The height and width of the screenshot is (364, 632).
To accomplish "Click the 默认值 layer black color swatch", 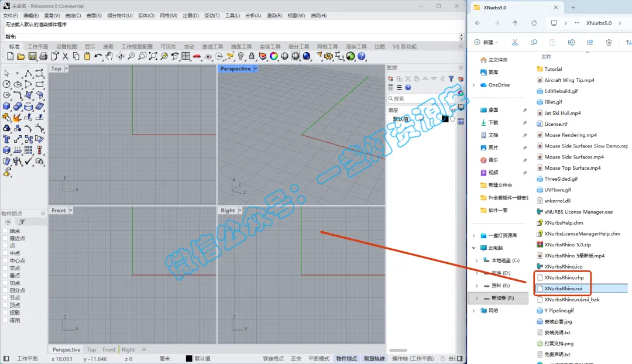I will [x=445, y=119].
